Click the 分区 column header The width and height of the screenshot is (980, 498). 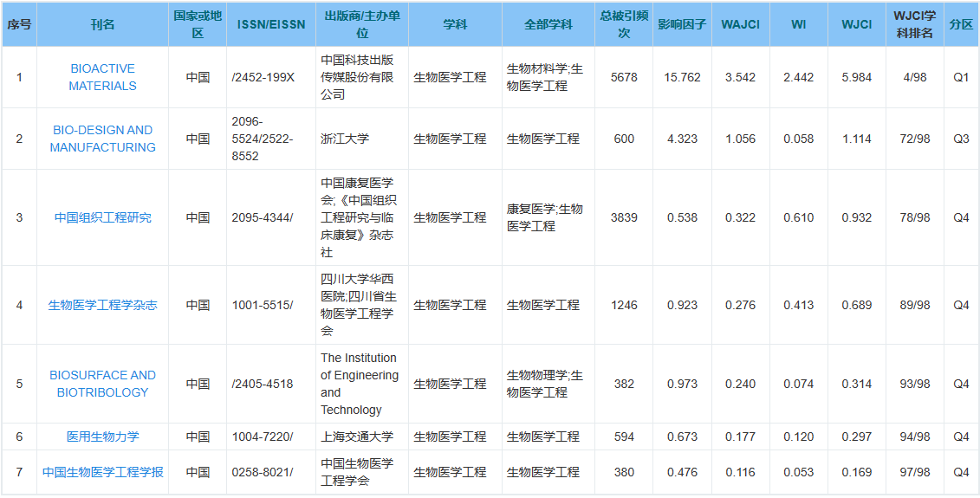pyautogui.click(x=961, y=24)
